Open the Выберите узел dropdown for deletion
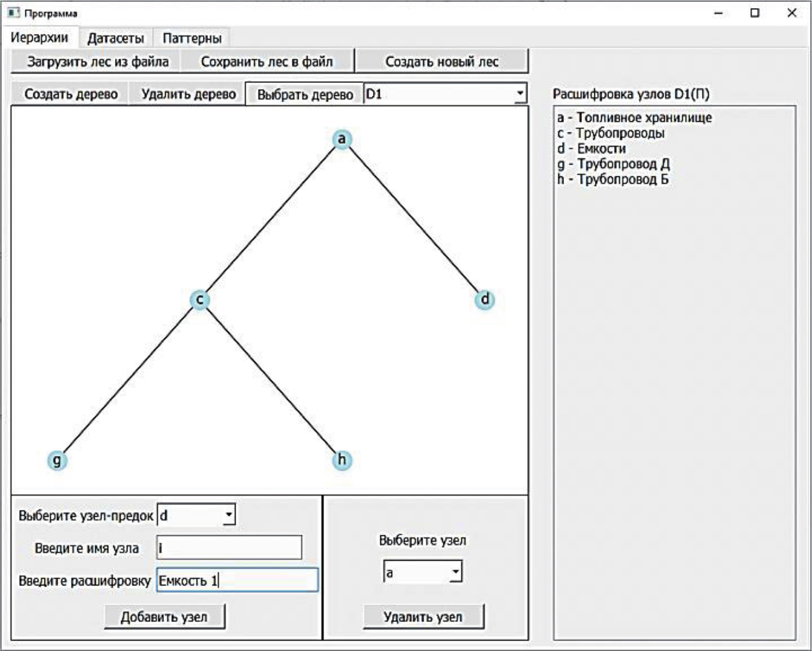Image resolution: width=812 pixels, height=651 pixels. point(455,572)
